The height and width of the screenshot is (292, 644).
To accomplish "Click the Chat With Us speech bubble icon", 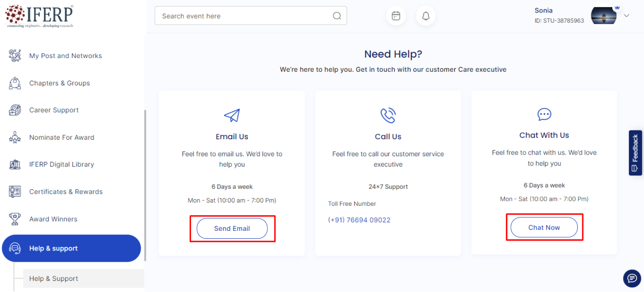I will [544, 115].
